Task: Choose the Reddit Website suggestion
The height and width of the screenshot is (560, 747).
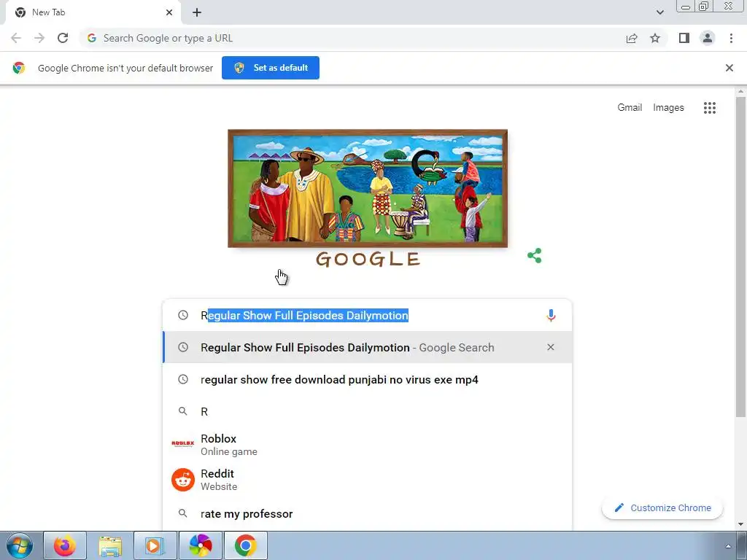Action: click(368, 480)
